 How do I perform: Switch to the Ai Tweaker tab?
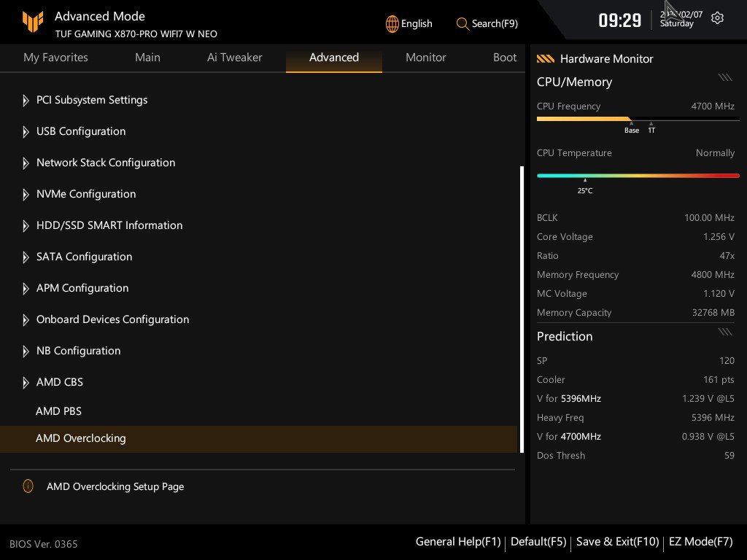[x=234, y=58]
